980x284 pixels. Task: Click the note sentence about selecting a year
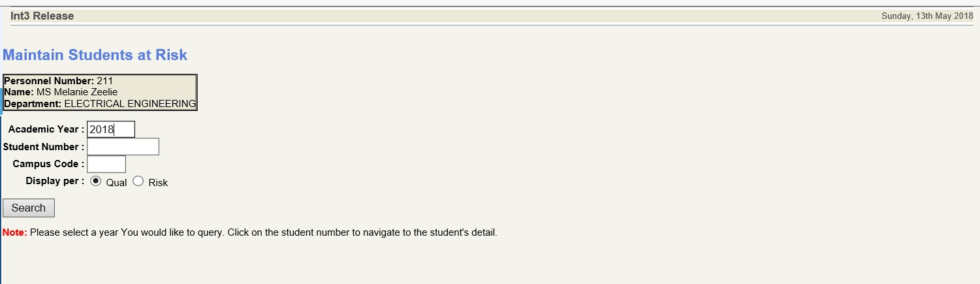[264, 232]
